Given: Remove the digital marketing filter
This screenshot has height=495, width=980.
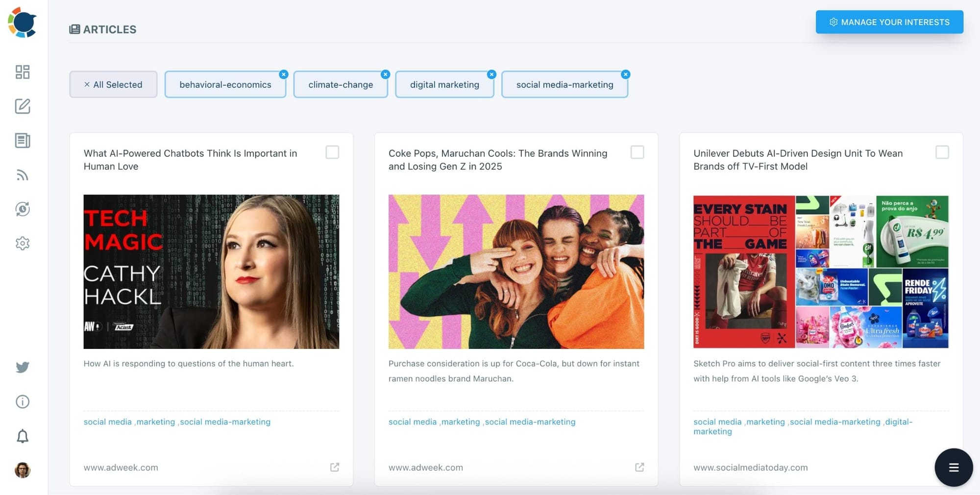Looking at the screenshot, I should pos(491,74).
